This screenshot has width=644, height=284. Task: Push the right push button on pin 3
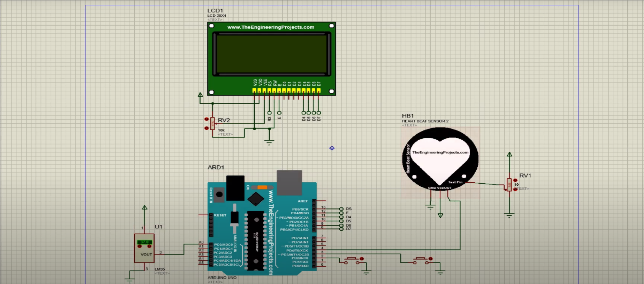pyautogui.click(x=421, y=260)
